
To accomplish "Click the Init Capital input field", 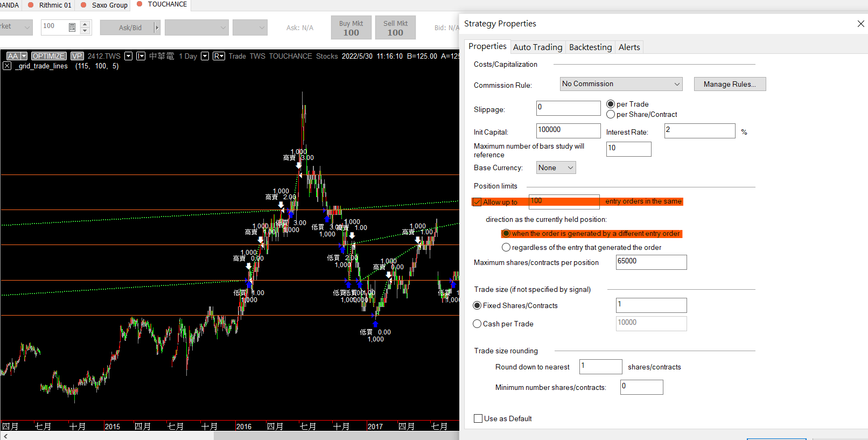I will click(x=568, y=130).
